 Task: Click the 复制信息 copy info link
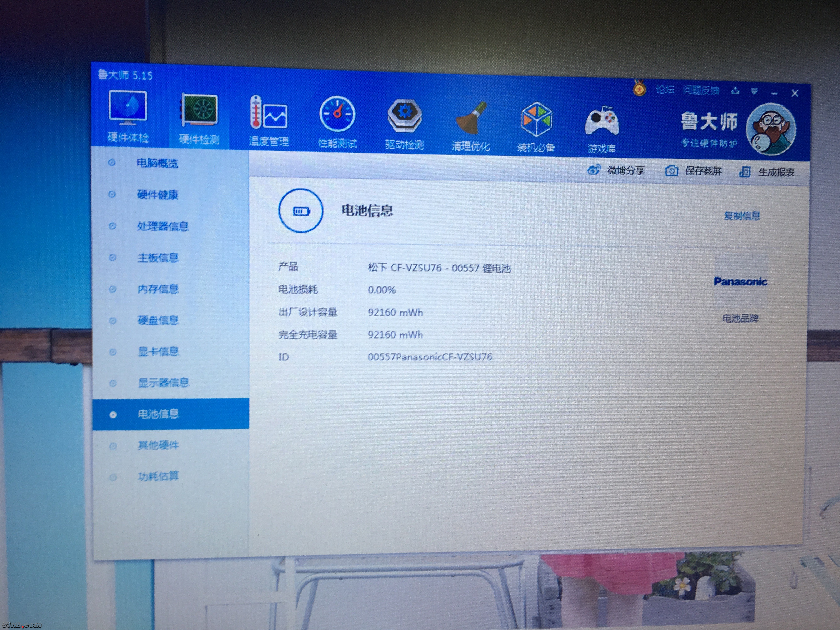point(742,216)
